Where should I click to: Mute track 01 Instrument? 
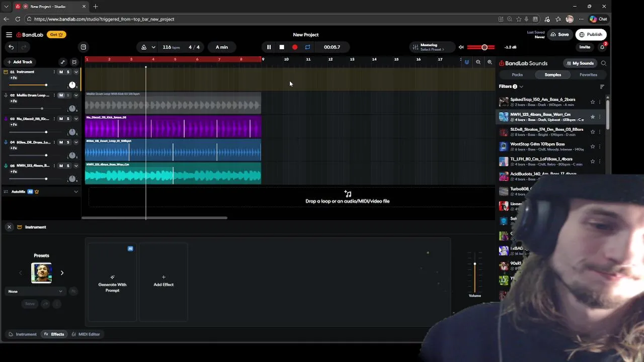pyautogui.click(x=61, y=72)
